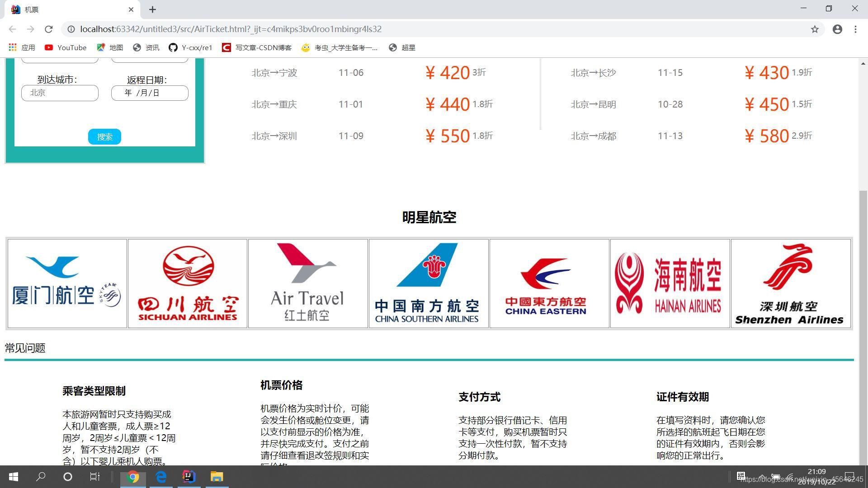Click the ¥430 price
Screen dimensions: 868x488
coord(766,73)
